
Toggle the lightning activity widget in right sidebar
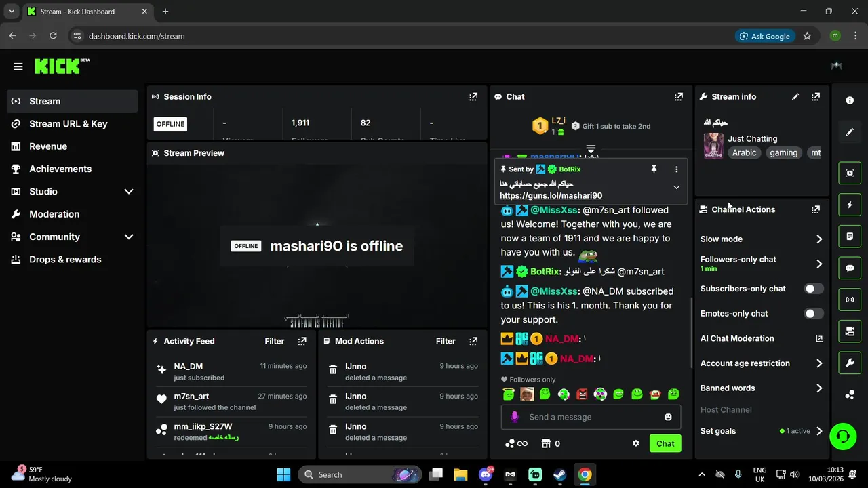[850, 205]
